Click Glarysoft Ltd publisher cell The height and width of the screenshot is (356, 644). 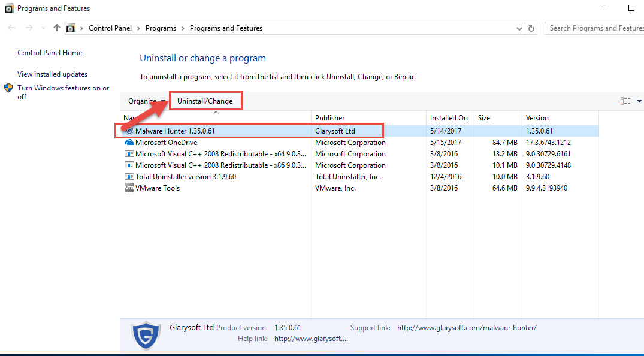coord(335,131)
